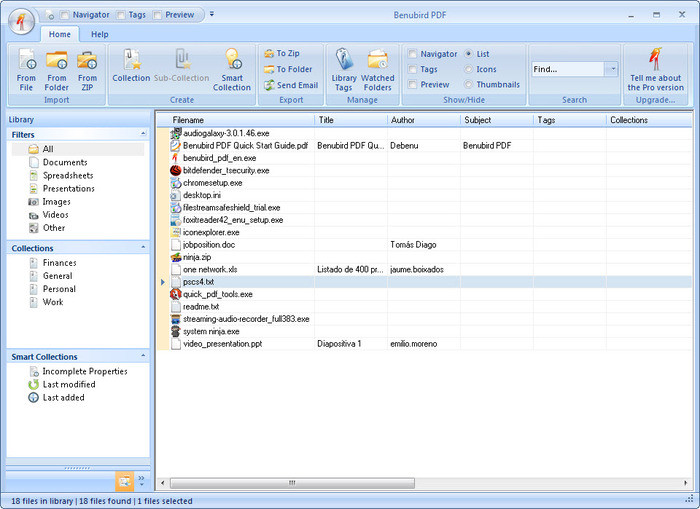This screenshot has width=700, height=509.
Task: Create a new Collection
Action: [x=131, y=66]
